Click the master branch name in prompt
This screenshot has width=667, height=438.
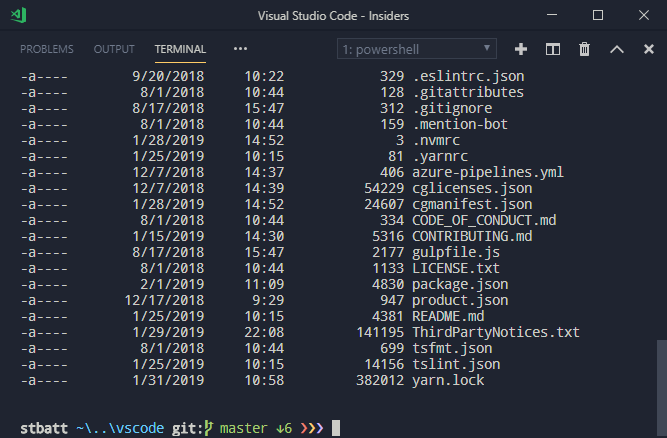click(245, 428)
